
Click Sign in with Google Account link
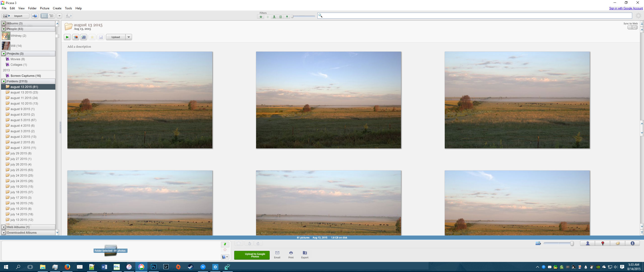tap(626, 8)
